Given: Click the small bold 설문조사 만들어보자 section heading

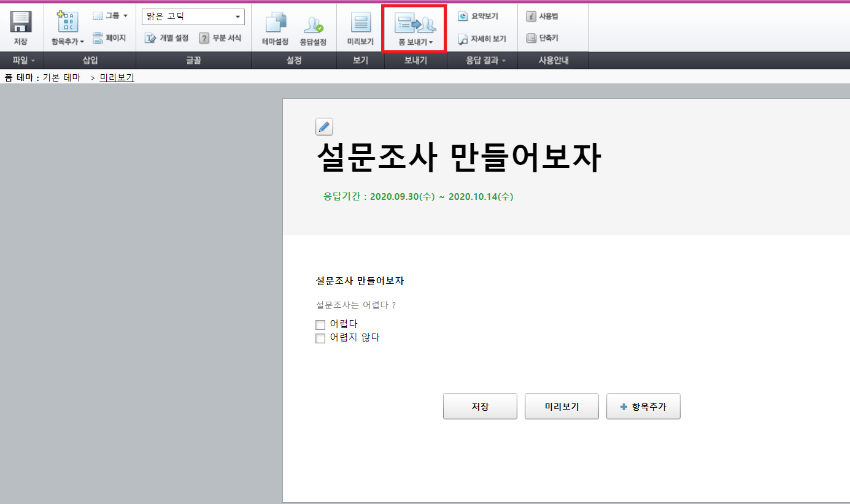Looking at the screenshot, I should tap(360, 281).
